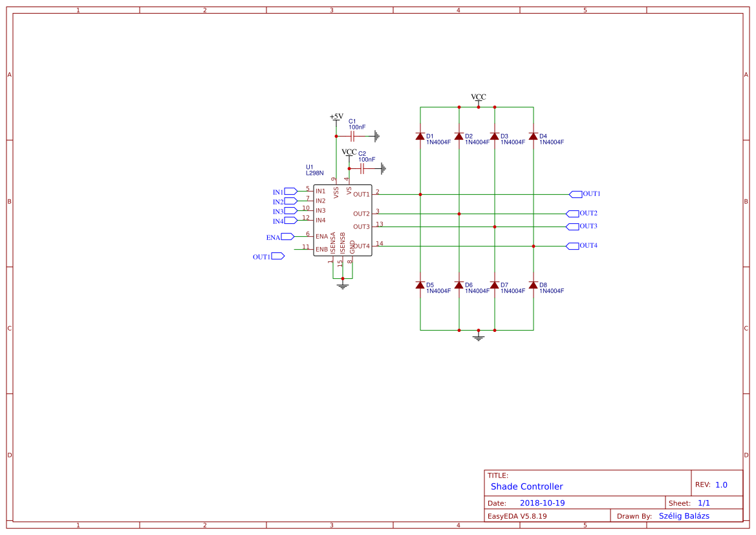Click the wire junction on OUT4 line
The height and width of the screenshot is (535, 756).
[534, 246]
